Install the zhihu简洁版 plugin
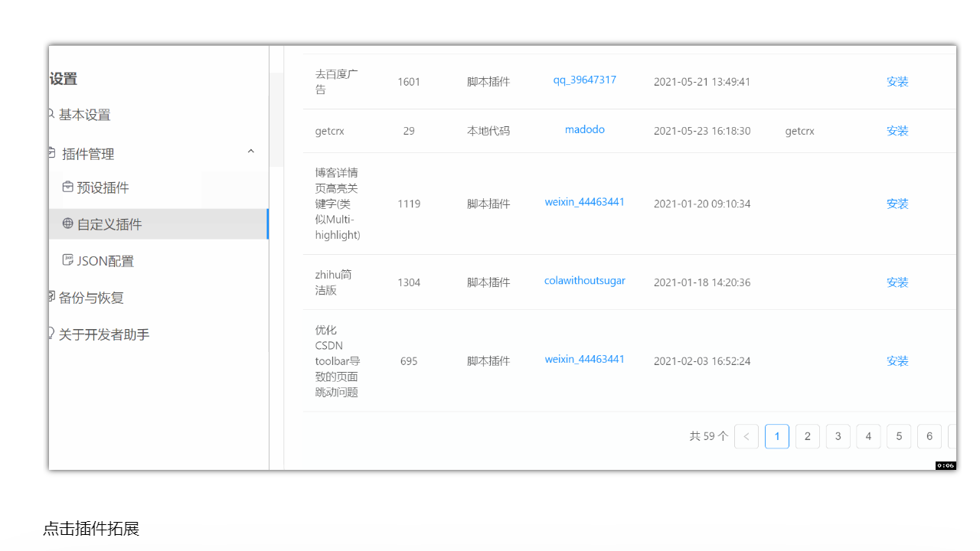Image resolution: width=980 pixels, height=551 pixels. tap(897, 282)
